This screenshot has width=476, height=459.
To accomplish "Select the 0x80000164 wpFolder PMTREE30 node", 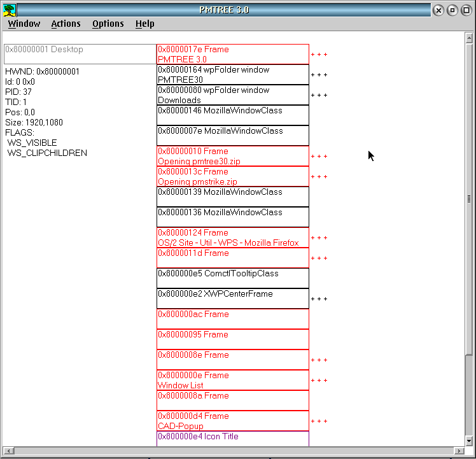I will 233,74.
